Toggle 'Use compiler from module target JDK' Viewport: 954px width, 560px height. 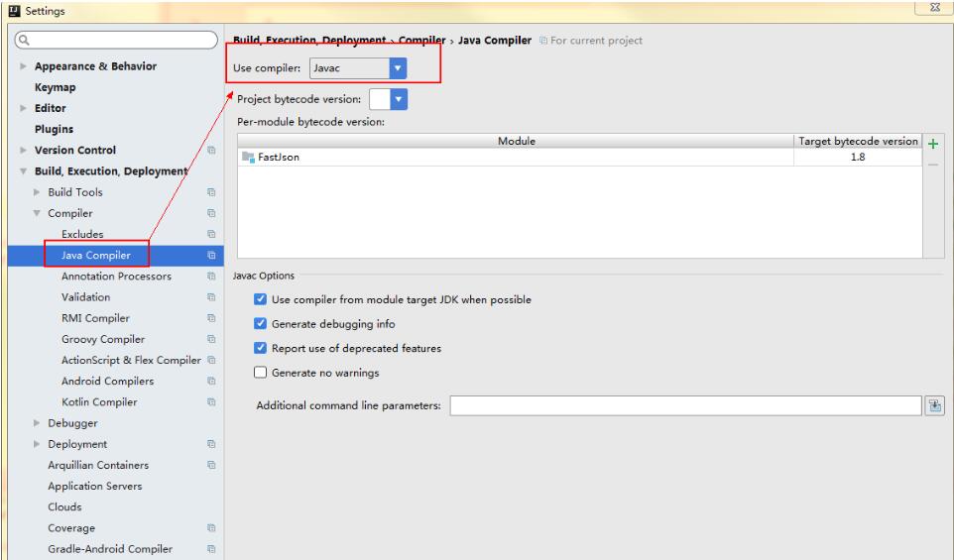[x=261, y=299]
